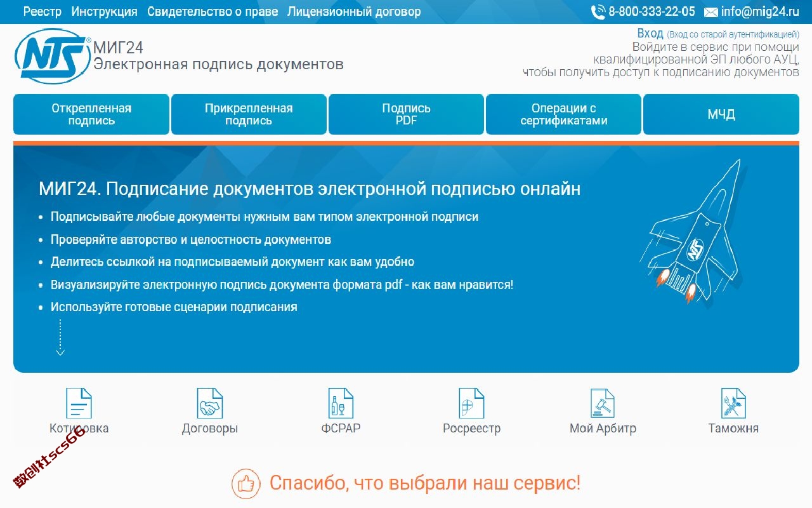The height and width of the screenshot is (508, 812).
Task: Click the Таможня label
Action: (x=733, y=429)
